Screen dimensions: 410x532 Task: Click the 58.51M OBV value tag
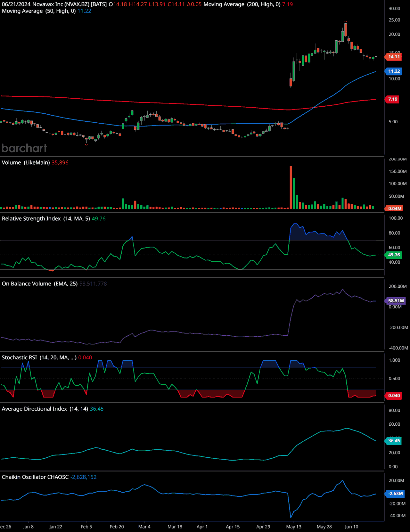(x=396, y=301)
